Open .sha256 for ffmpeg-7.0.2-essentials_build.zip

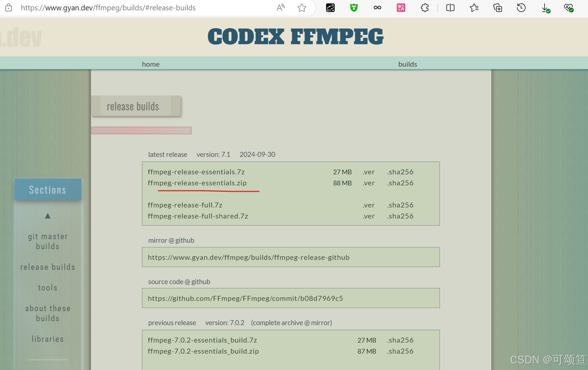(400, 351)
